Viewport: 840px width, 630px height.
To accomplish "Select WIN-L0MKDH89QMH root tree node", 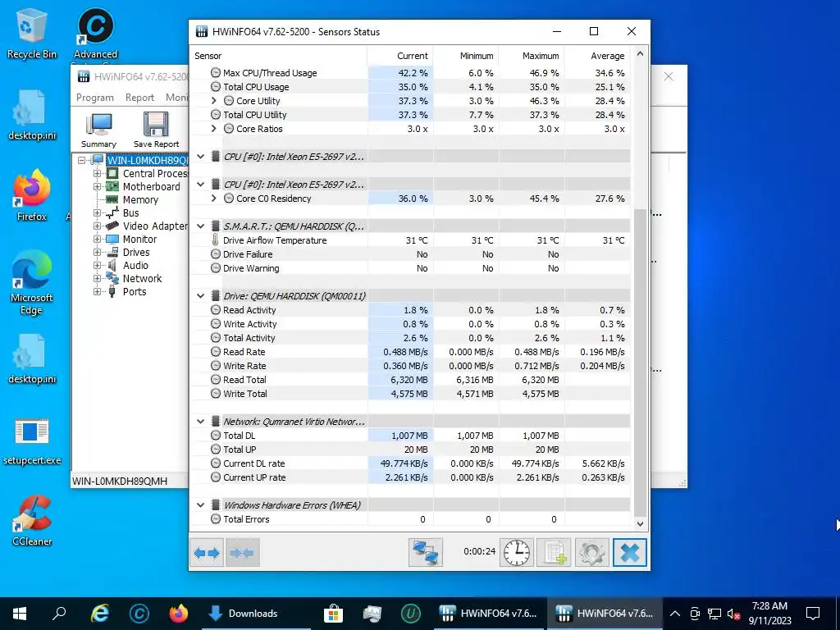I will pos(148,160).
